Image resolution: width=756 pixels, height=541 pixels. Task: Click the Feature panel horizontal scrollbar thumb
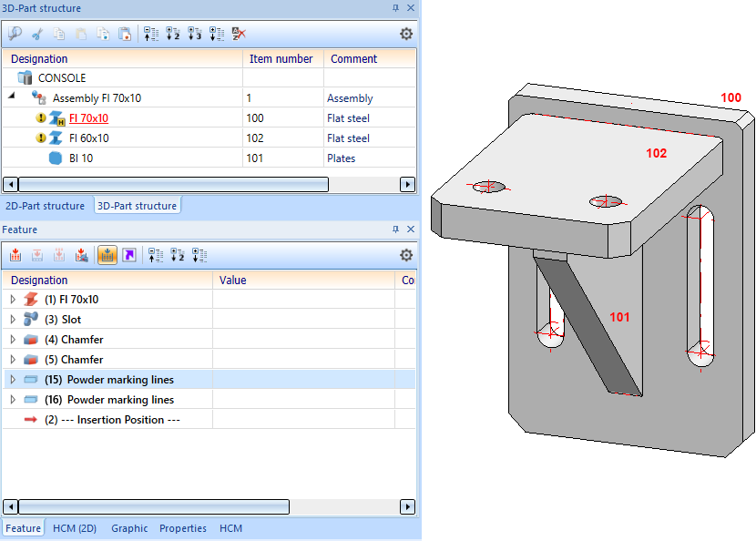click(x=153, y=507)
